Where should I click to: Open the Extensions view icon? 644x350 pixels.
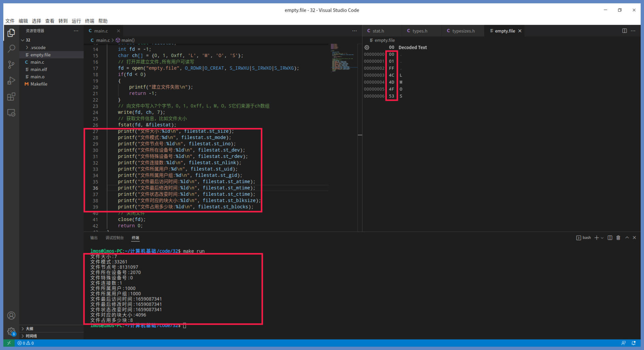click(x=11, y=97)
